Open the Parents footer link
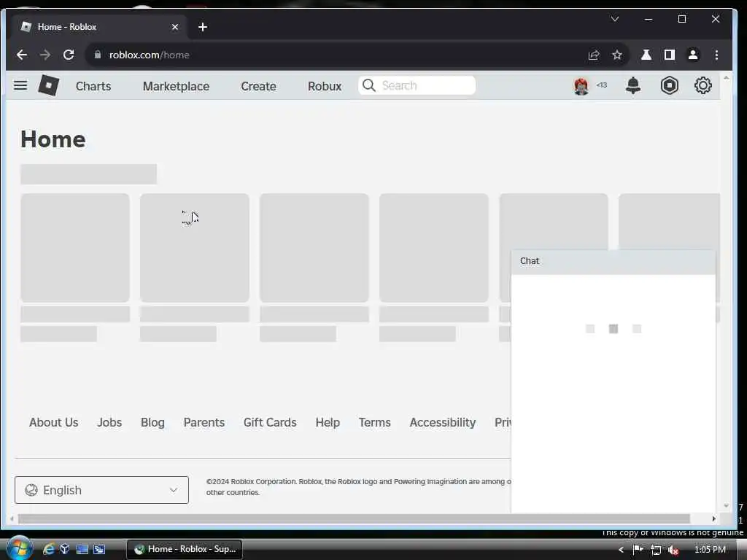Viewport: 747px width, 560px height. 204,422
